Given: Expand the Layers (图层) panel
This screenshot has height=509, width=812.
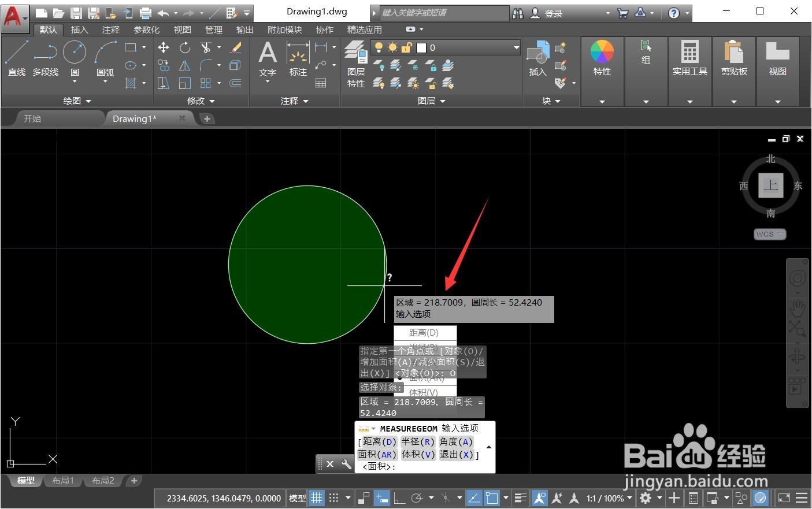Looking at the screenshot, I should tap(432, 101).
